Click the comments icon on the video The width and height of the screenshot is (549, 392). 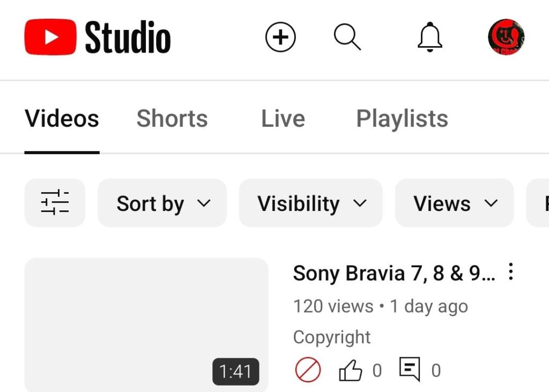(x=410, y=370)
